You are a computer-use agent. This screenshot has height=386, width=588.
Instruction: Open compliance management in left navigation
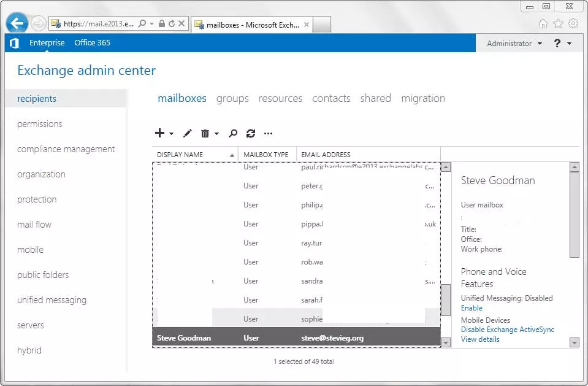coord(66,149)
